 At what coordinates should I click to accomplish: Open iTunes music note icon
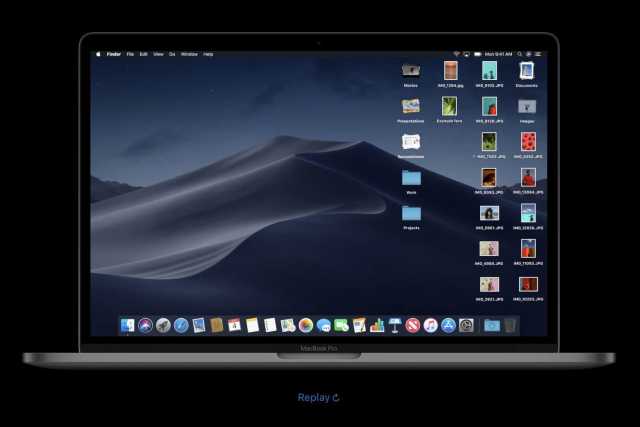click(431, 325)
